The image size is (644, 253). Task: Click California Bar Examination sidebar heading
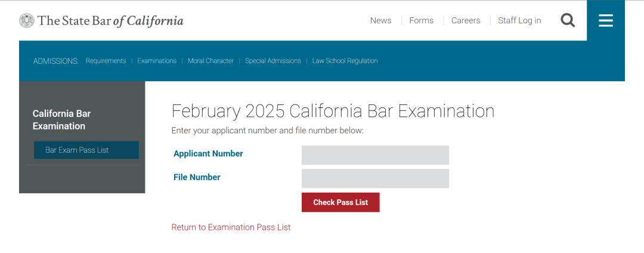61,119
